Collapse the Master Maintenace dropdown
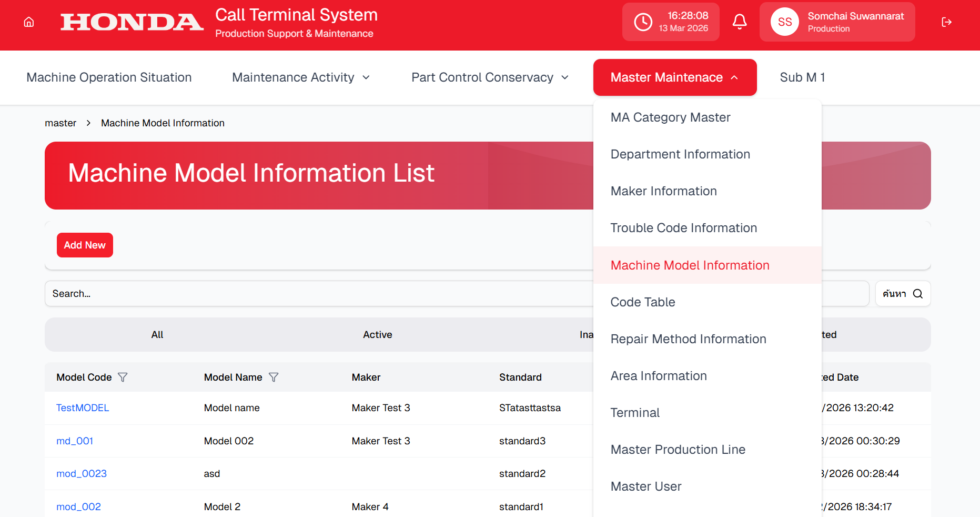Image resolution: width=980 pixels, height=517 pixels. pyautogui.click(x=674, y=77)
